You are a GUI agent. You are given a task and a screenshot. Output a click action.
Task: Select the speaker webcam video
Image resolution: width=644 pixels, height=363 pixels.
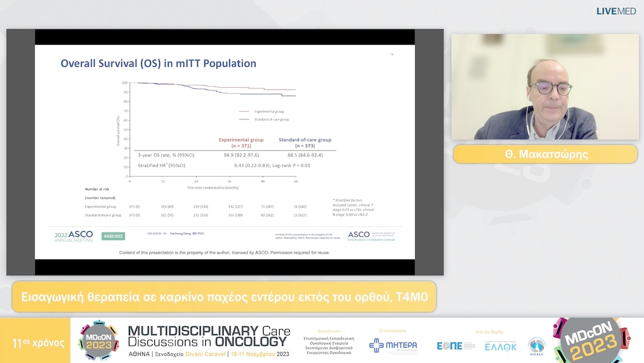pyautogui.click(x=545, y=87)
